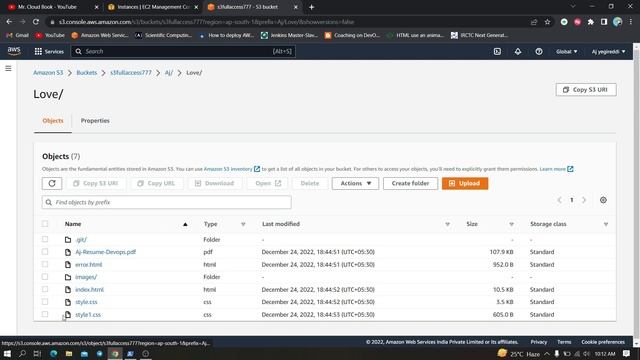Open the Aj yegireddi account menu

pyautogui.click(x=608, y=51)
